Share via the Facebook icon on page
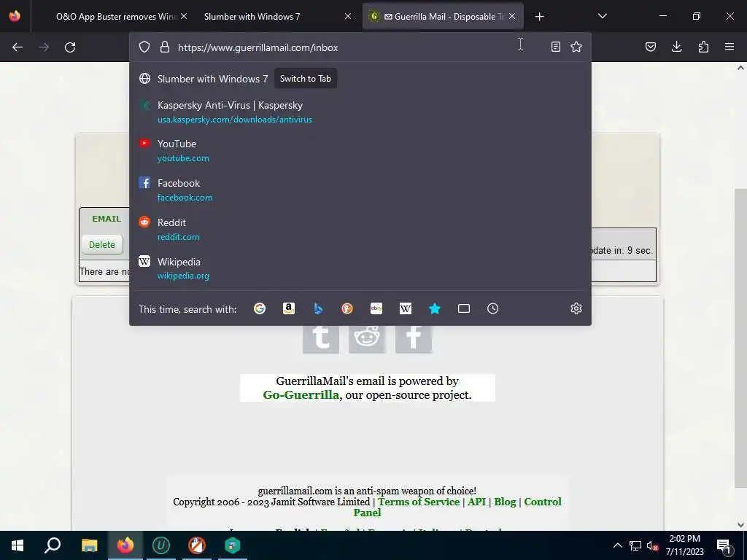 pos(414,339)
